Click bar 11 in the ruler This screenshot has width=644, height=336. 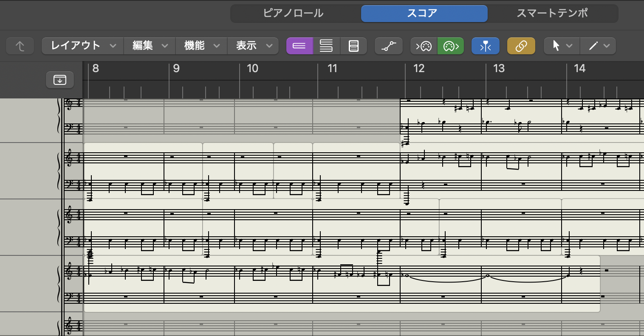[332, 68]
